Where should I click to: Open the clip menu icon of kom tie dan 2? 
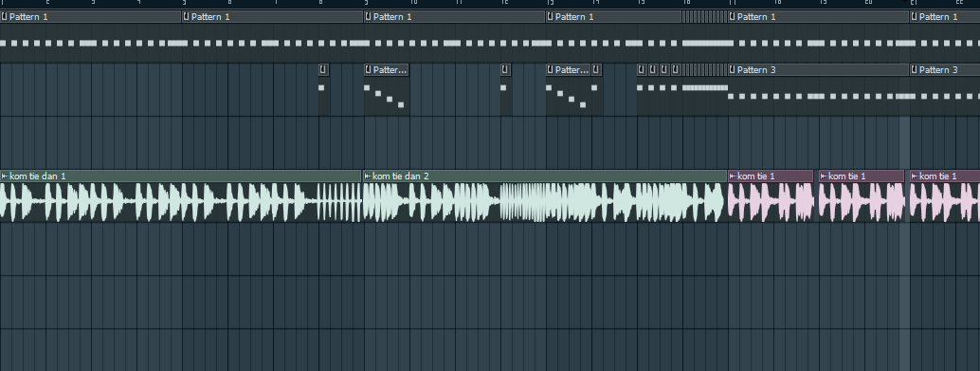[x=368, y=176]
